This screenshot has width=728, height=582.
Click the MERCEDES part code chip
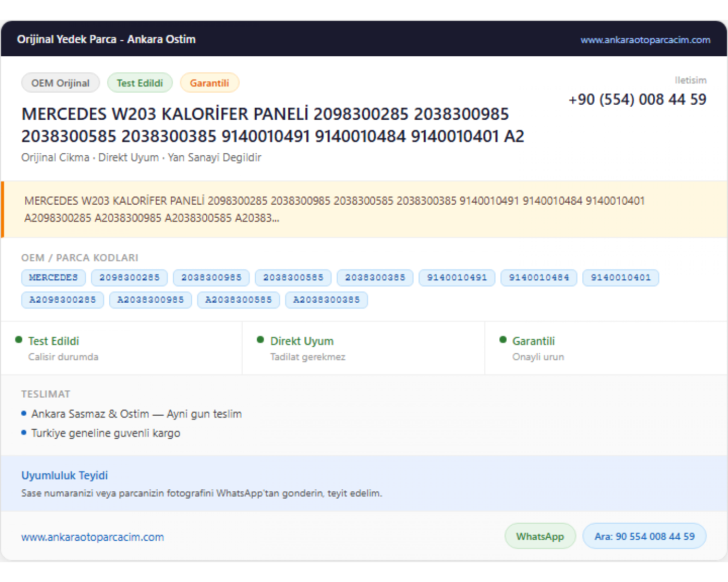[53, 277]
